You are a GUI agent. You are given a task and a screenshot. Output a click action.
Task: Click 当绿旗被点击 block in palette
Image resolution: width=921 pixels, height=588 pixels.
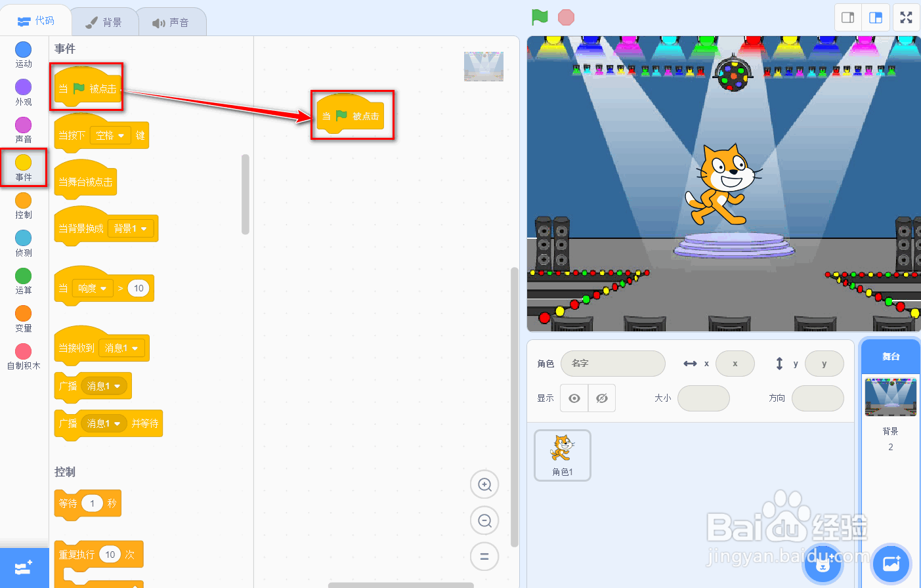tap(87, 88)
